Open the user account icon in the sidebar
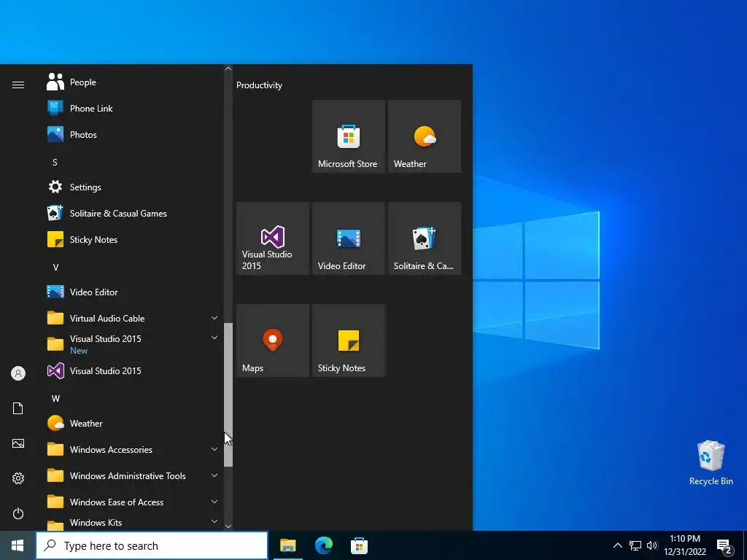Image resolution: width=747 pixels, height=560 pixels. point(18,373)
